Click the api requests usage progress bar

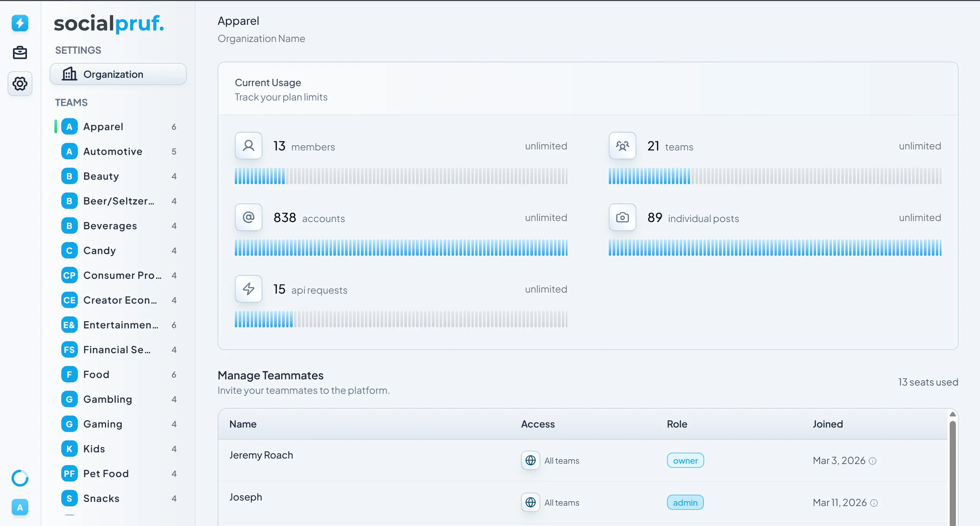(401, 319)
